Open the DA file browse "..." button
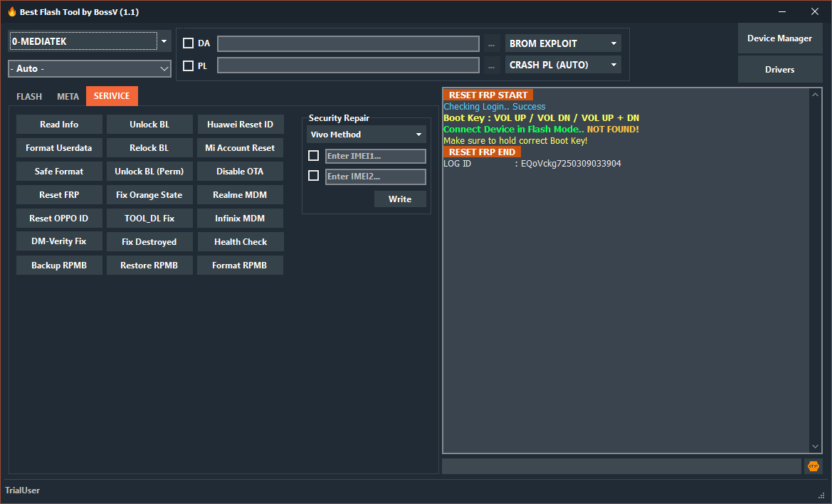 click(x=491, y=43)
